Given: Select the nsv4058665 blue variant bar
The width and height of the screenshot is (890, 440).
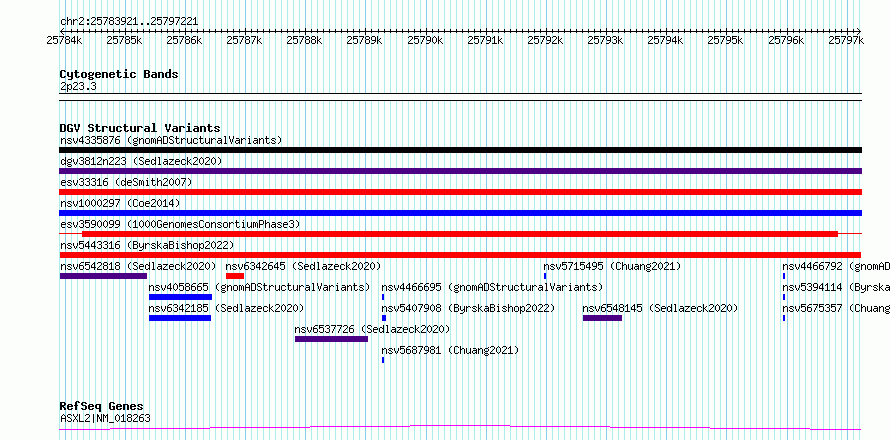Looking at the screenshot, I should 180,297.
